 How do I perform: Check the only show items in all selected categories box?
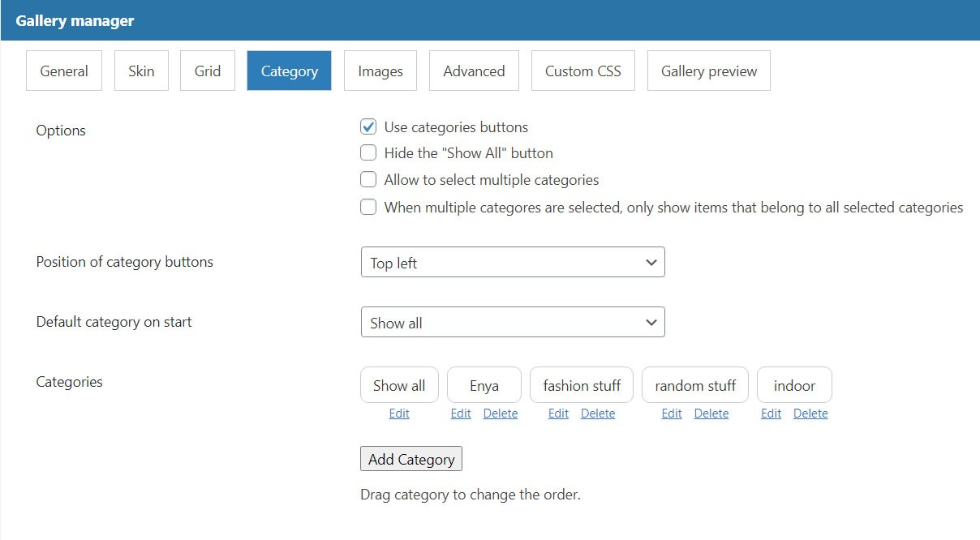tap(368, 207)
